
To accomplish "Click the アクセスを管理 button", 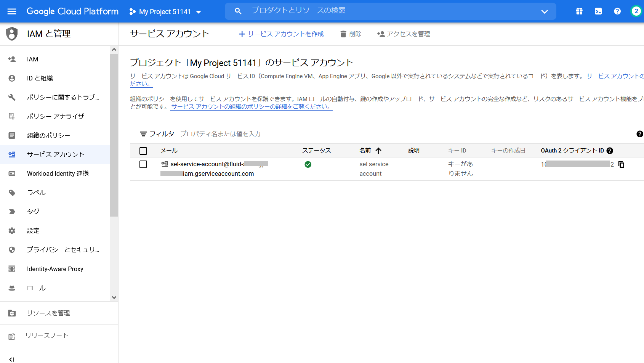I will tap(404, 34).
